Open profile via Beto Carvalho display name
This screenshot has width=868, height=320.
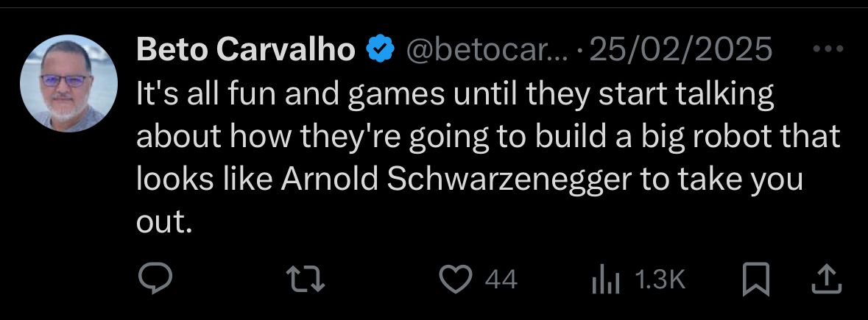(x=247, y=50)
